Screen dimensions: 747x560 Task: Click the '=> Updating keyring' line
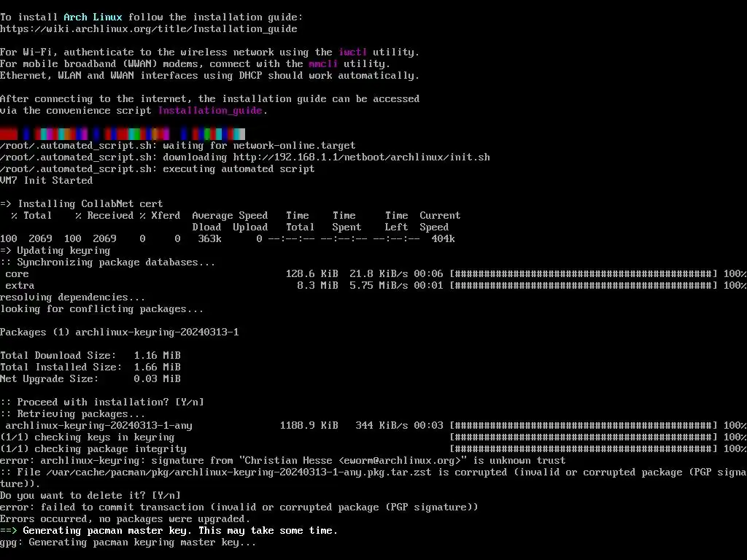pyautogui.click(x=55, y=251)
